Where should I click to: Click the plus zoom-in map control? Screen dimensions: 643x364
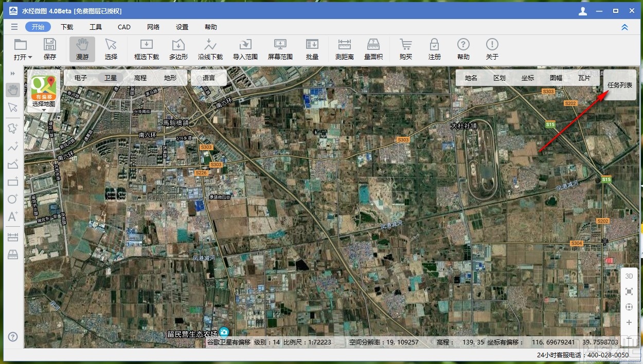629,322
